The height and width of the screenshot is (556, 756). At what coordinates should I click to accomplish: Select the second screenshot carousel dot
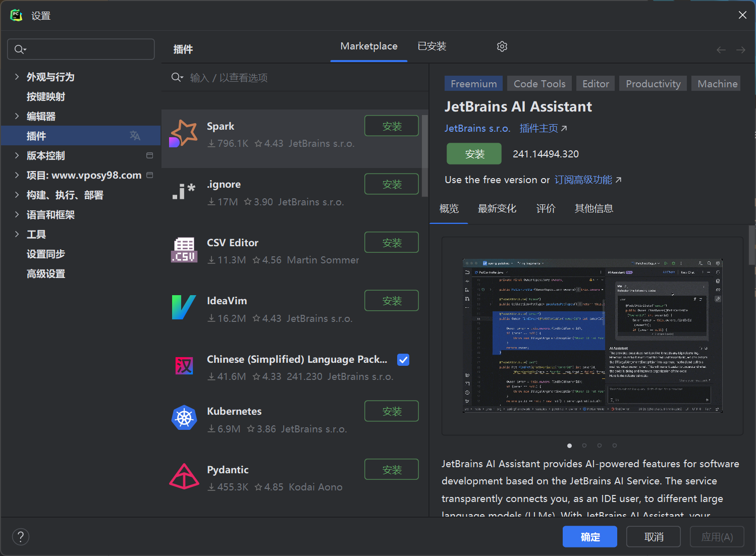(584, 446)
